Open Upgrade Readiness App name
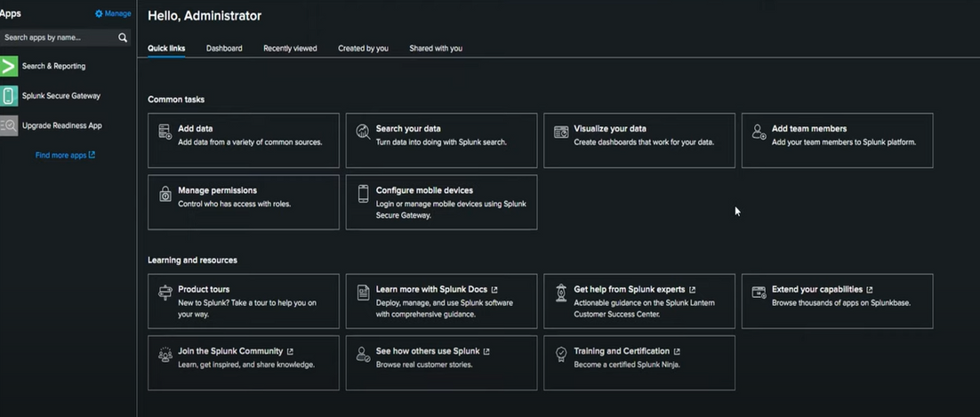 click(62, 125)
